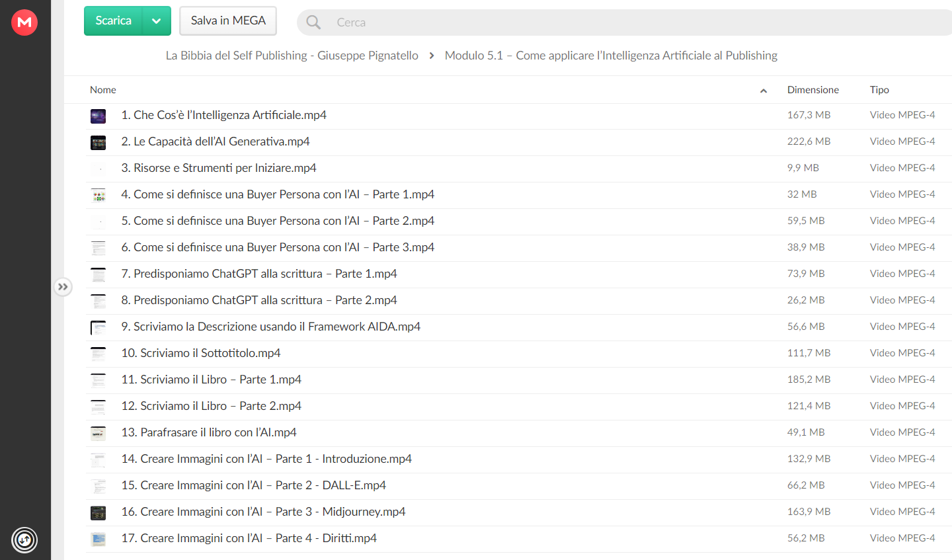Open the Scarica dropdown arrow
This screenshot has height=560, width=952.
tap(157, 21)
